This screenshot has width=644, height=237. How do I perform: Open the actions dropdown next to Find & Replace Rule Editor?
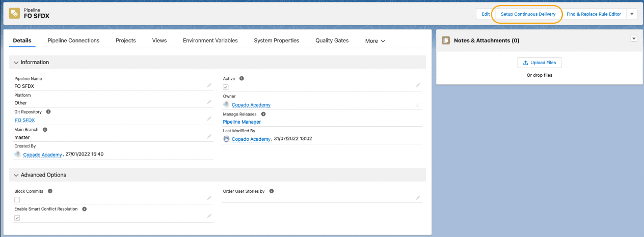coord(632,14)
